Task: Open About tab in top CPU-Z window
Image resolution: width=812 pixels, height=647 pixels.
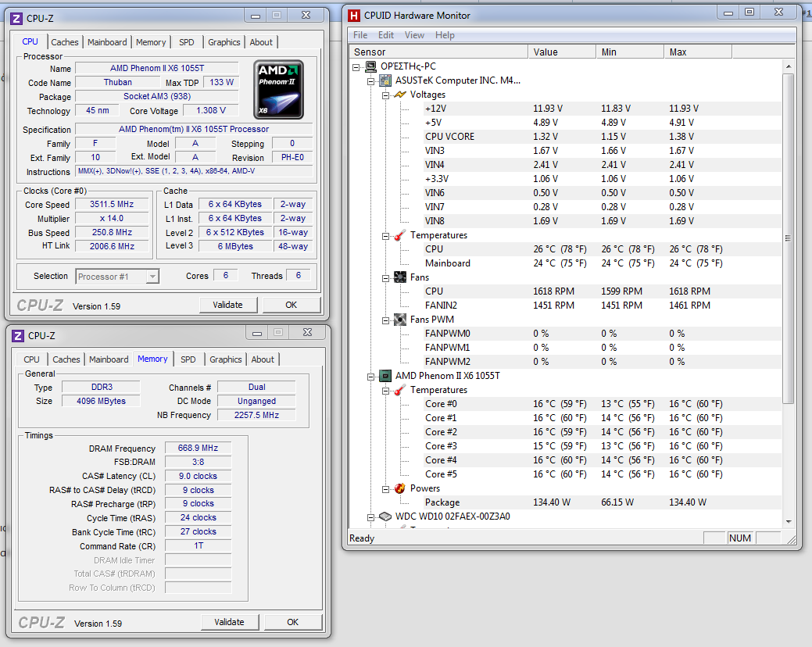Action: coord(261,42)
